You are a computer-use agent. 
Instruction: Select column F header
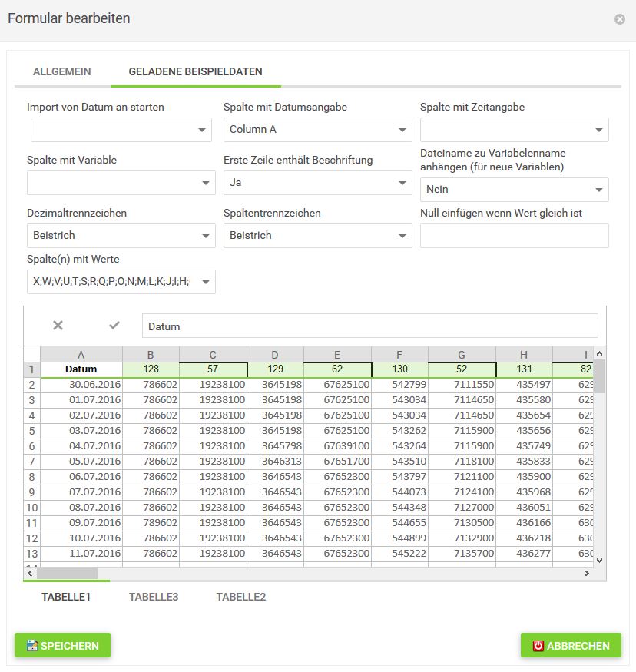pos(399,354)
